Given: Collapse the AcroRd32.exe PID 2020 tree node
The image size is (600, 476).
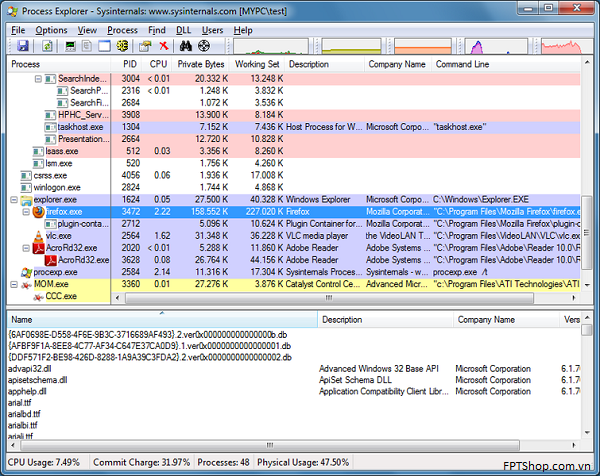Looking at the screenshot, I should (x=26, y=248).
